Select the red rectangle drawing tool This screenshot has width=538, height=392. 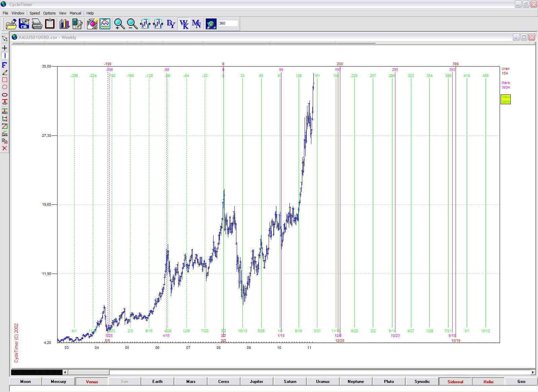(5, 80)
